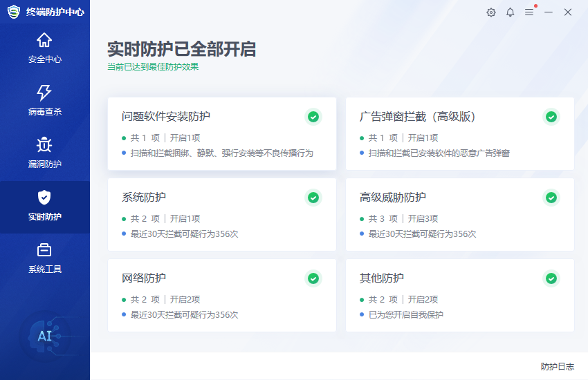
Task: Select the 实时防护 shield icon
Action: [44, 198]
